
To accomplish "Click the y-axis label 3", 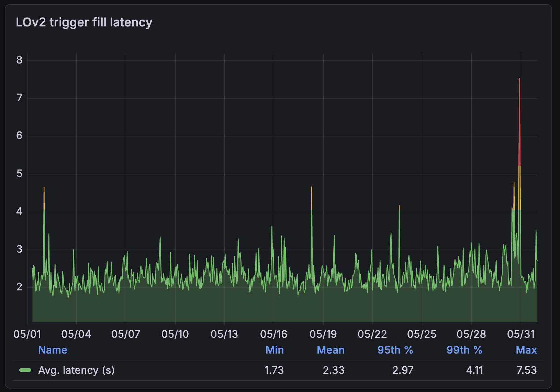I will pyautogui.click(x=19, y=249).
